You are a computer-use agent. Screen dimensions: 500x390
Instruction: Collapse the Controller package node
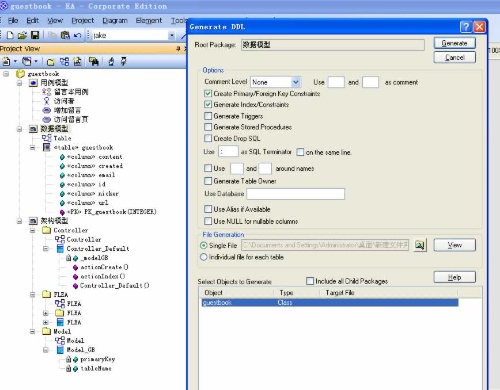(33, 230)
